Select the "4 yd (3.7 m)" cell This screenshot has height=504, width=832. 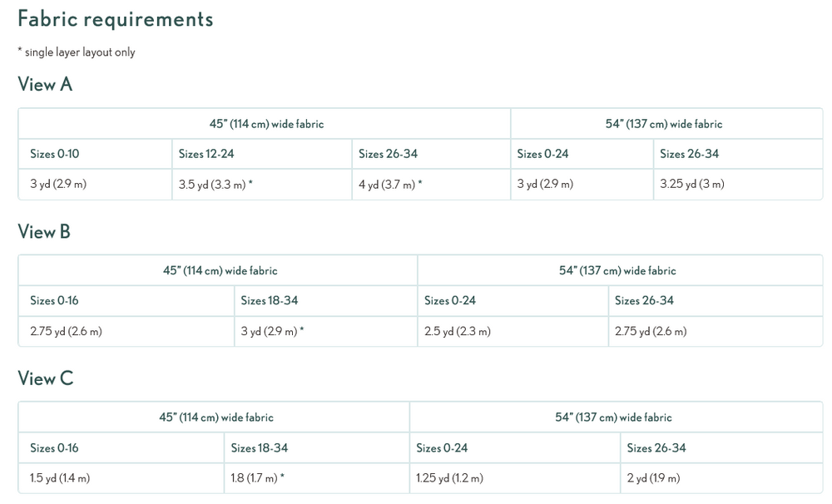[x=390, y=185]
